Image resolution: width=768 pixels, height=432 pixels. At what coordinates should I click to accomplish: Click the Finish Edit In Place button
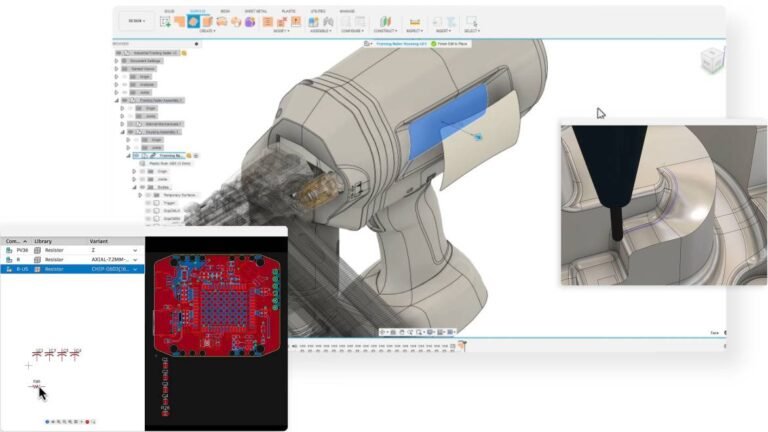(449, 44)
